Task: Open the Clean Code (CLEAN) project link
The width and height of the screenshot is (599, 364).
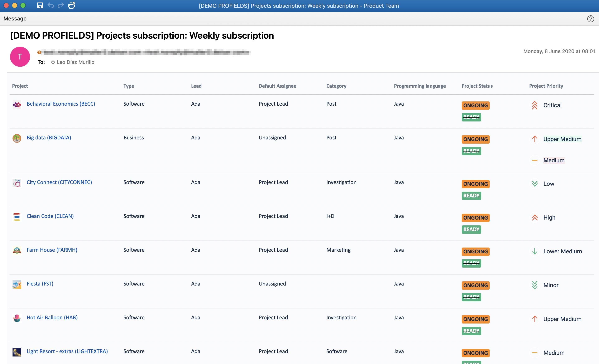Action: pyautogui.click(x=50, y=216)
